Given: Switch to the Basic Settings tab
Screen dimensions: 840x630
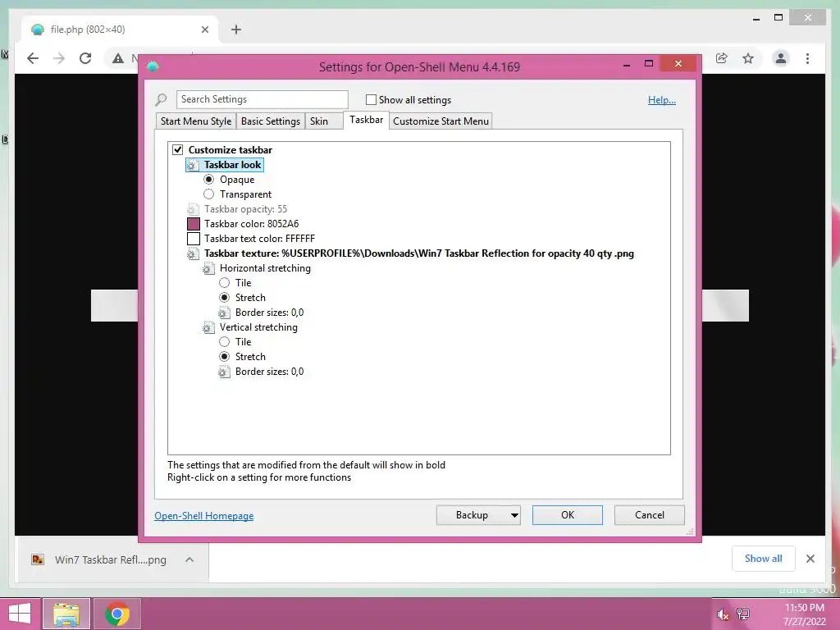Looking at the screenshot, I should click(271, 121).
